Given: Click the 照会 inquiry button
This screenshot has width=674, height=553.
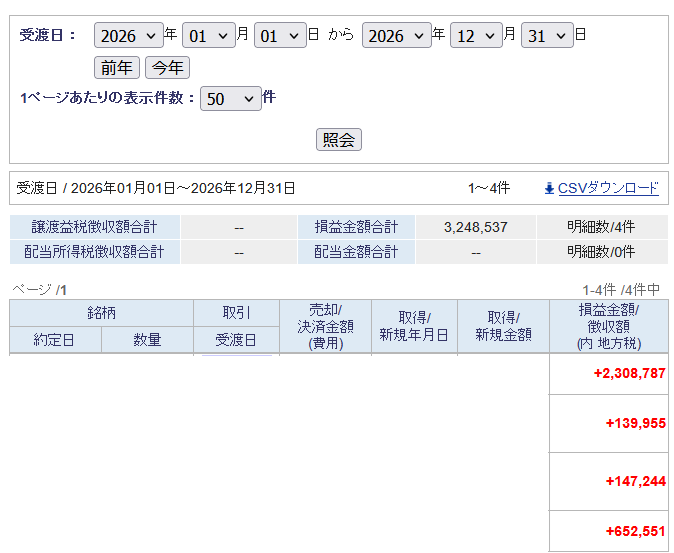Looking at the screenshot, I should pos(339,140).
